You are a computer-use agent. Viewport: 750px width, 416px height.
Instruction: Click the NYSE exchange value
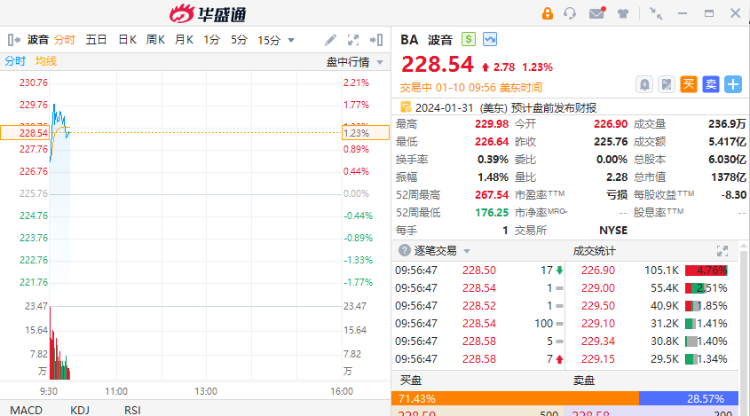pos(613,230)
